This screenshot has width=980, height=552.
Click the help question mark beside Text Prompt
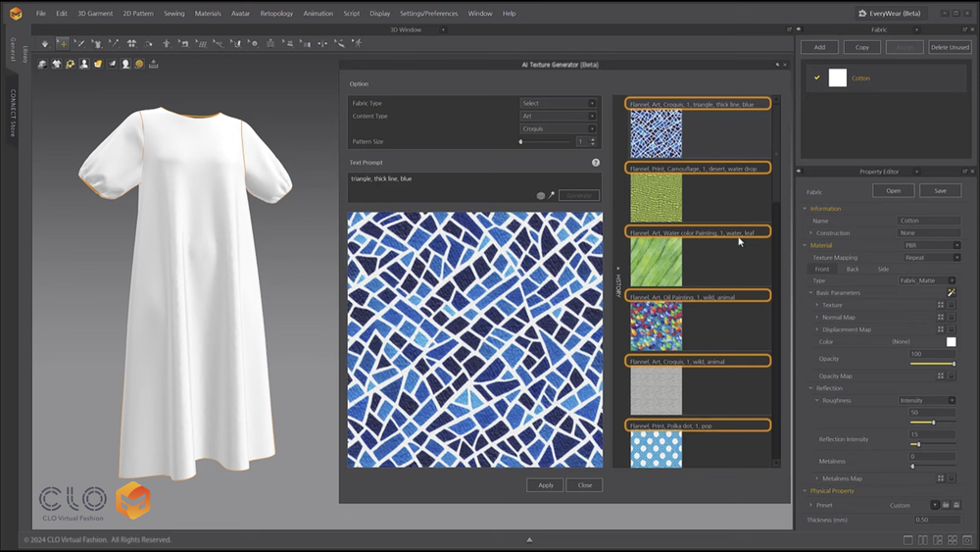[x=596, y=162]
